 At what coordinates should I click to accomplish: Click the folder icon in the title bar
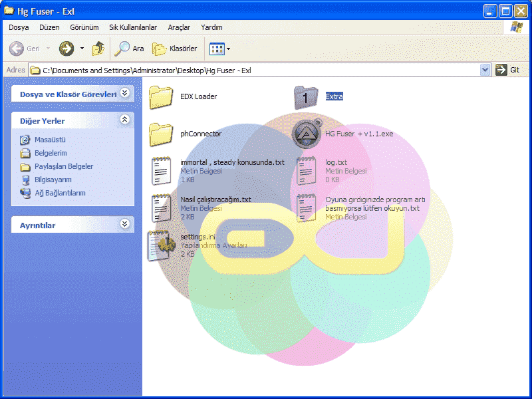9,11
